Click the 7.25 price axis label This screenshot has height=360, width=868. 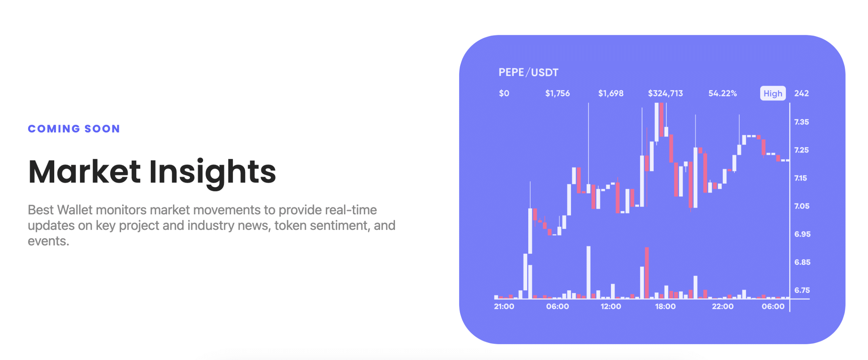[x=801, y=150]
